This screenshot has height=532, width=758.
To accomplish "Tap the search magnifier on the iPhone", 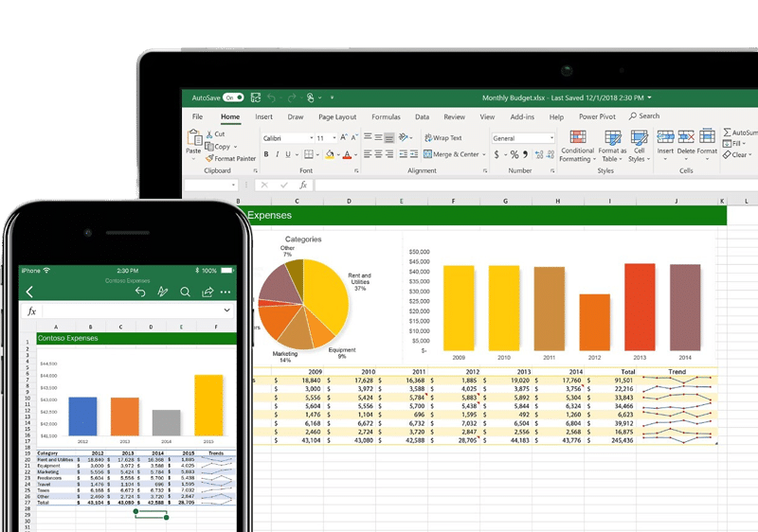I will [185, 292].
